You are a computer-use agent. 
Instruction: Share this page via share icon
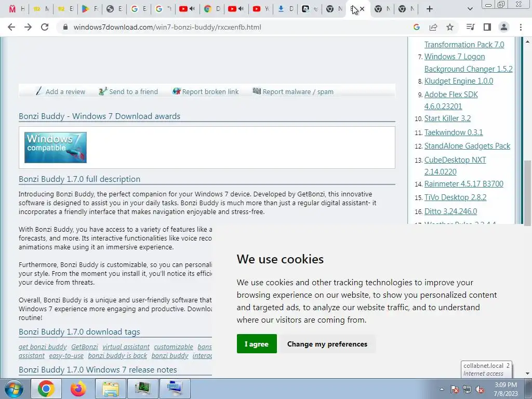[433, 27]
